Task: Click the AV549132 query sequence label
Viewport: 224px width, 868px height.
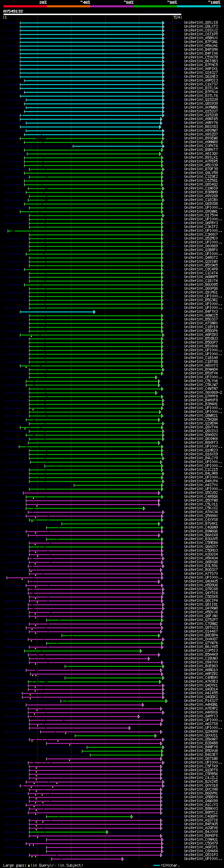Action: tap(13, 11)
